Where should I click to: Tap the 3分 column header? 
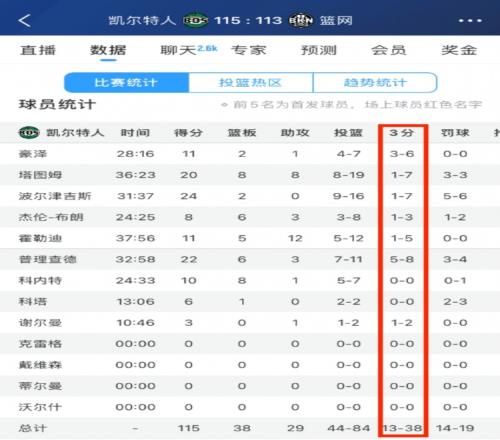point(402,133)
